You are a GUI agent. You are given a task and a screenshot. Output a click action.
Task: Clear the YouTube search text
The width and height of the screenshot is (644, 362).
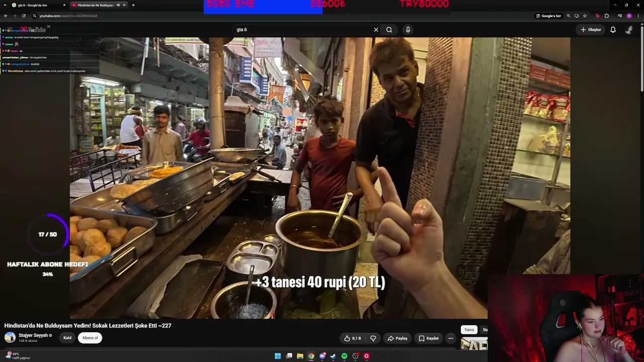click(x=376, y=30)
